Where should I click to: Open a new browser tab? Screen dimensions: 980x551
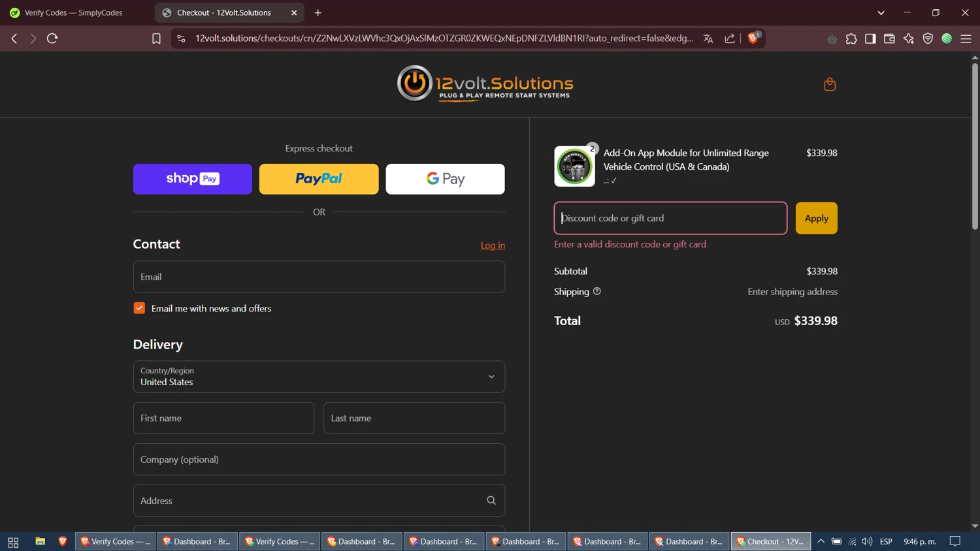tap(318, 12)
